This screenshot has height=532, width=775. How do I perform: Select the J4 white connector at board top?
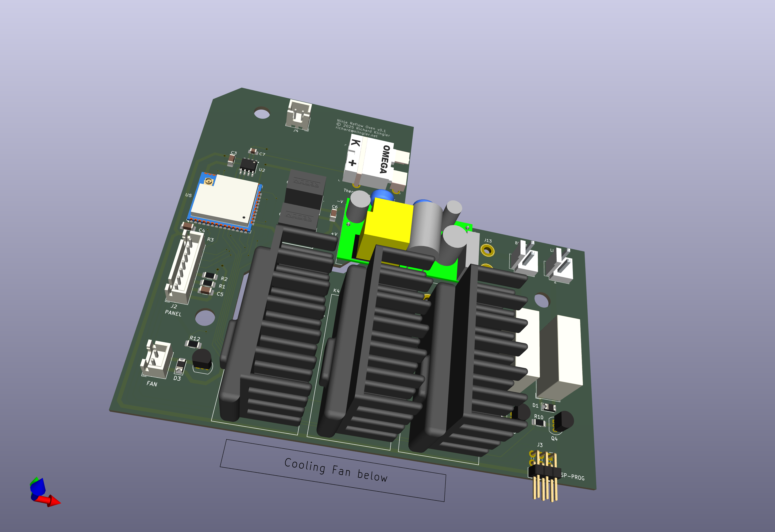[298, 115]
